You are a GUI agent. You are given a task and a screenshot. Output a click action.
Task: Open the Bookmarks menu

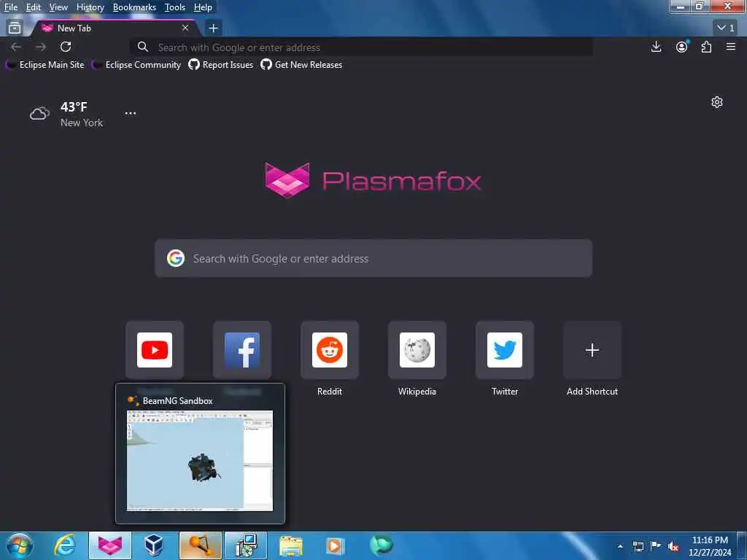click(x=134, y=7)
